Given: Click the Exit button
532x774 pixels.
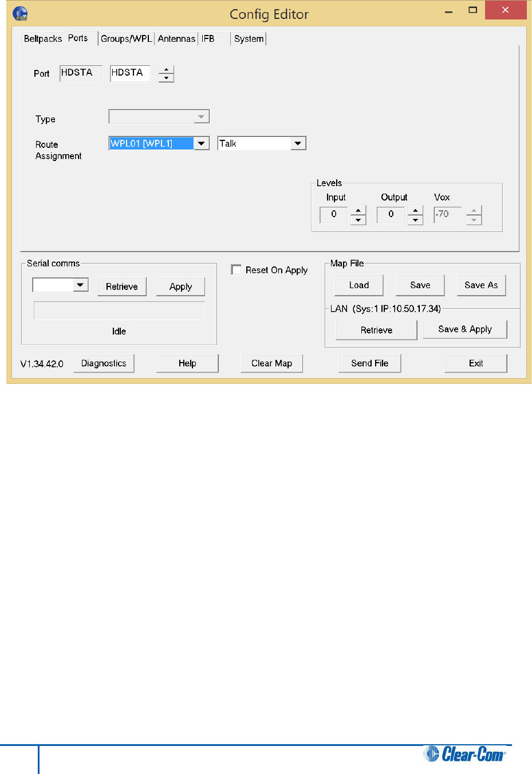Looking at the screenshot, I should tap(476, 363).
